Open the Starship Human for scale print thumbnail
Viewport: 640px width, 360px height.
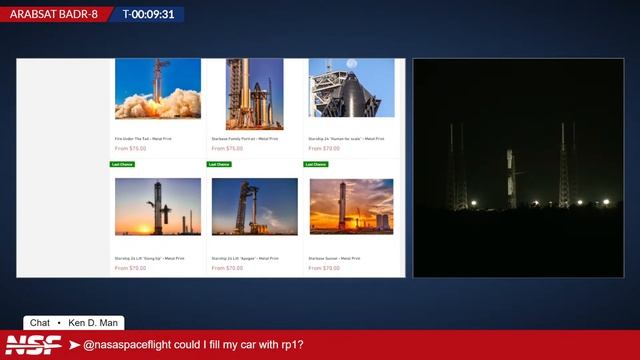(x=351, y=88)
